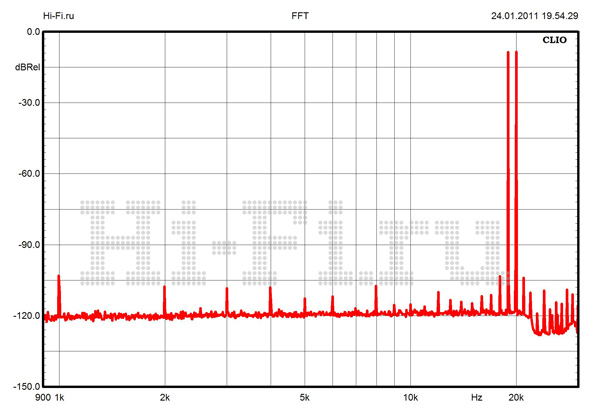Click the 1k frequency axis label
The image size is (600, 405).
(59, 397)
